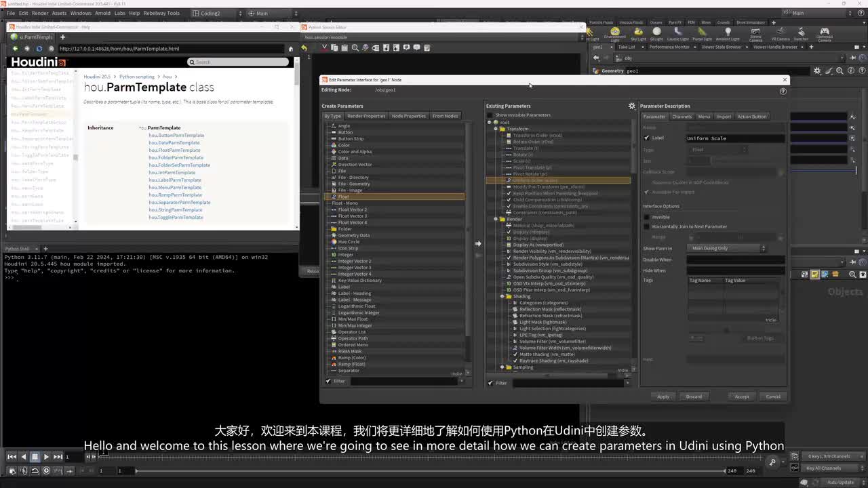Toggle the Raytrace Shading parameter checkbox
Image resolution: width=868 pixels, height=488 pixels.
point(515,361)
